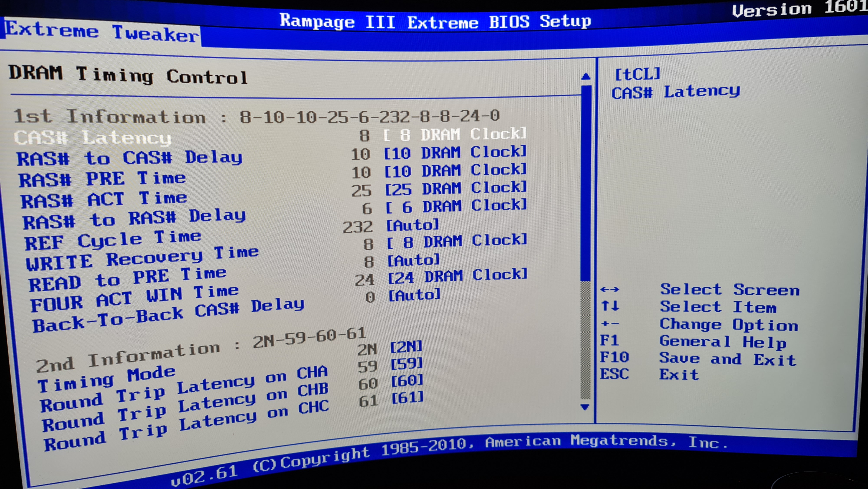The image size is (868, 489).
Task: Change Timing Mode 2N setting
Action: 406,347
